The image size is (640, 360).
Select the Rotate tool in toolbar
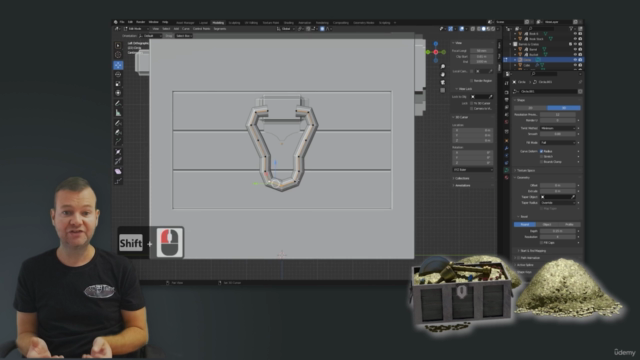coord(118,74)
